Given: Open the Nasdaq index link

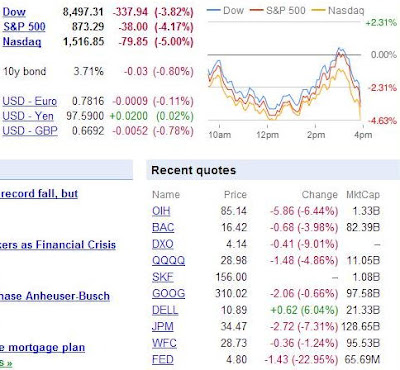Looking at the screenshot, I should tap(22, 42).
